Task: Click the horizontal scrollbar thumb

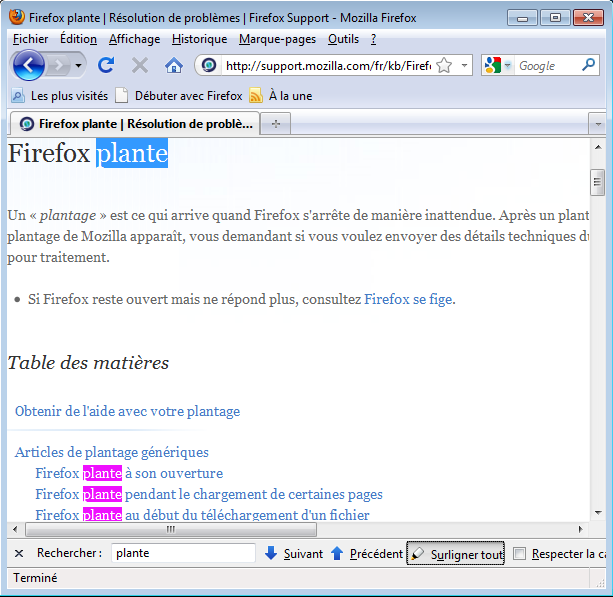Action: coord(171,529)
